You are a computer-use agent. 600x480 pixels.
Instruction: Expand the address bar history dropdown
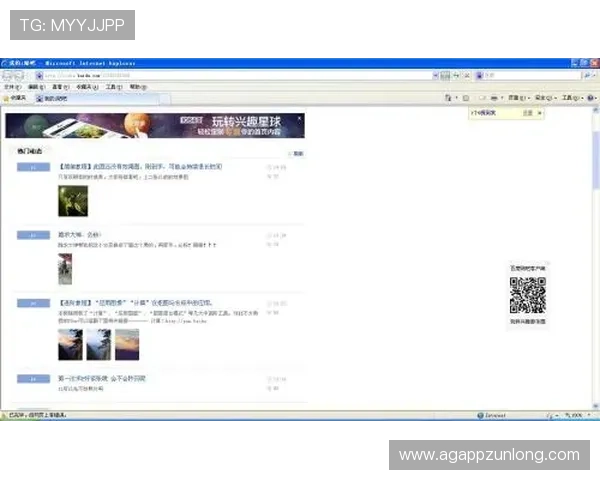click(435, 76)
